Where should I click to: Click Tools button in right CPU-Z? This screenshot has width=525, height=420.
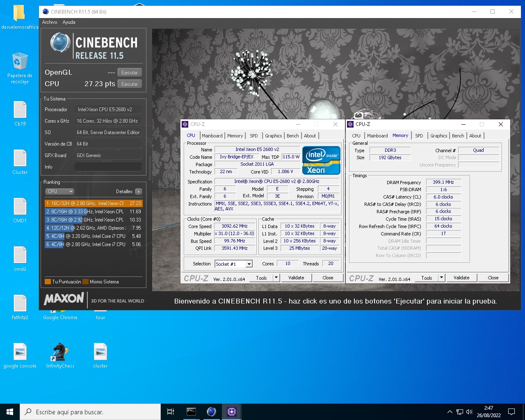point(427,278)
